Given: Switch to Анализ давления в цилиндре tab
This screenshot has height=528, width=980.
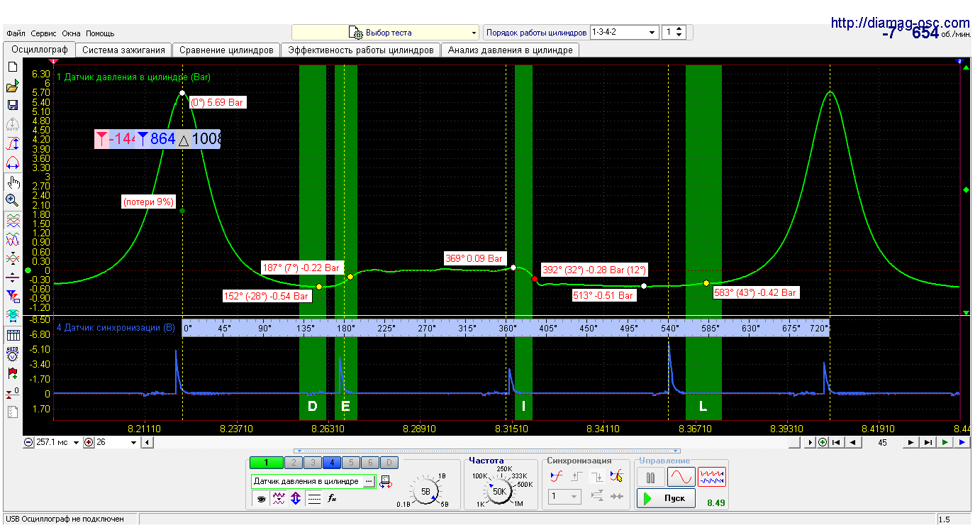Looking at the screenshot, I should point(510,50).
